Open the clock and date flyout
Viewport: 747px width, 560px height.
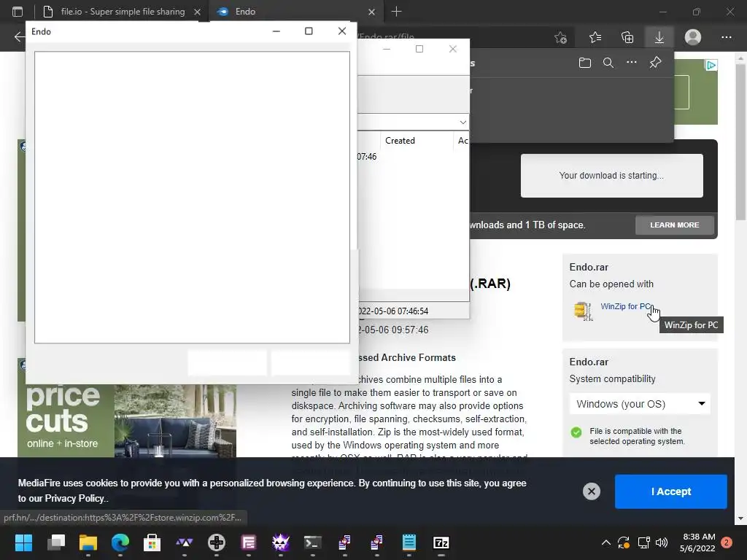pos(698,542)
